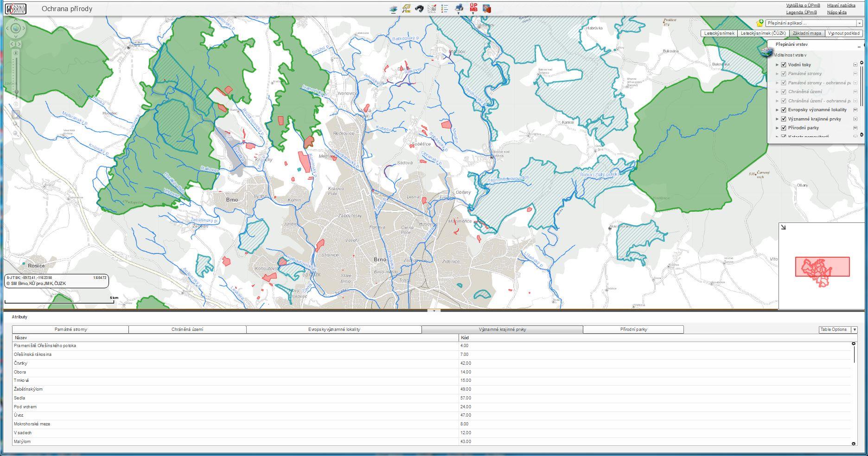Go to previous map extent
Viewport: 868px width, 456px height.
coord(13,44)
